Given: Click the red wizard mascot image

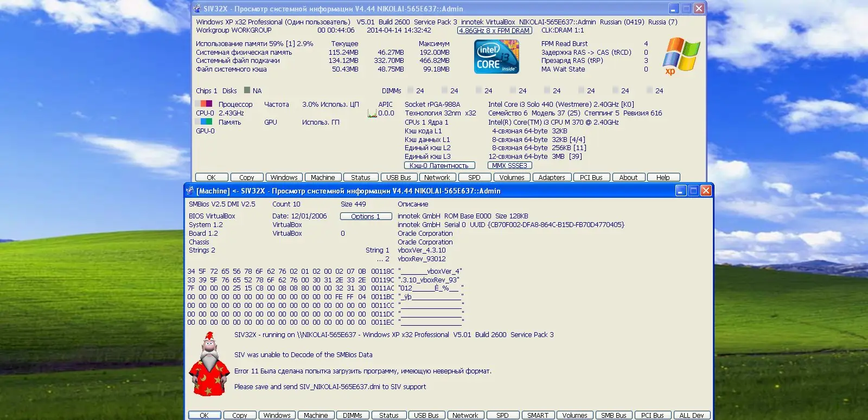Looking at the screenshot, I should pos(208,363).
